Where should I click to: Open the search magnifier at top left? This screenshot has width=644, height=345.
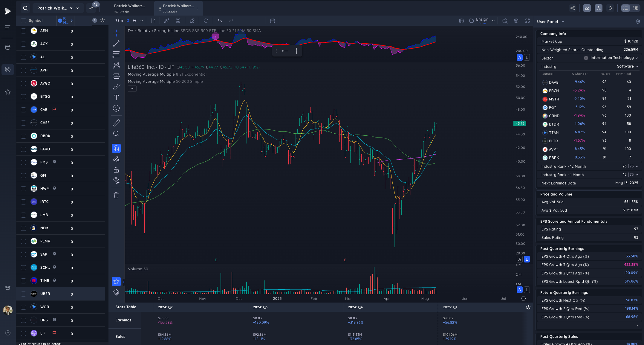(x=25, y=8)
